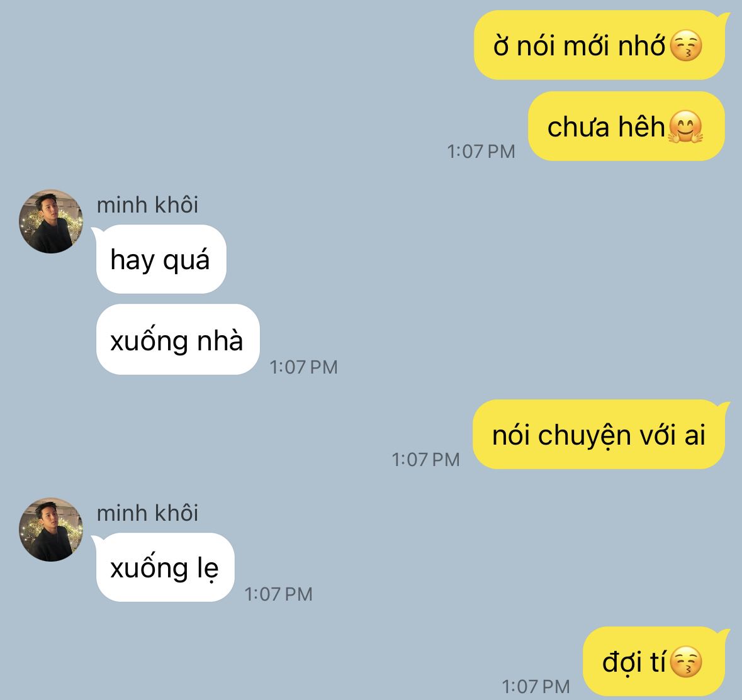
Task: Select the "chưa hêh" message text
Action: pos(606,127)
